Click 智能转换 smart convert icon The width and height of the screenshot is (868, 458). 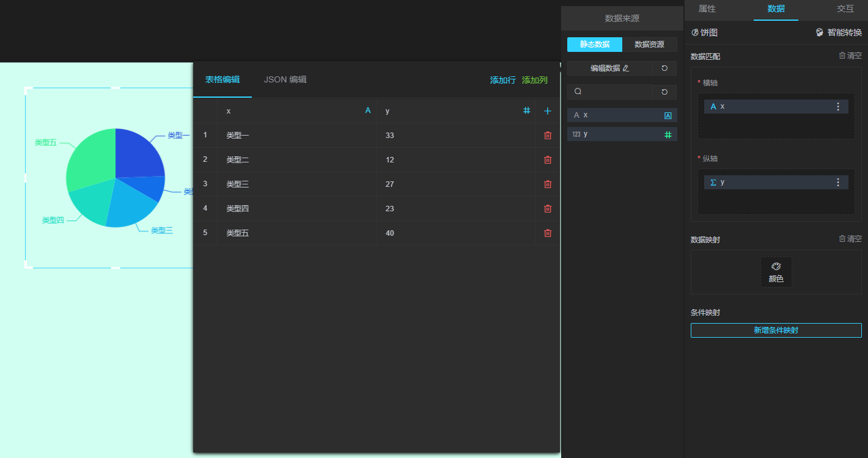(820, 32)
